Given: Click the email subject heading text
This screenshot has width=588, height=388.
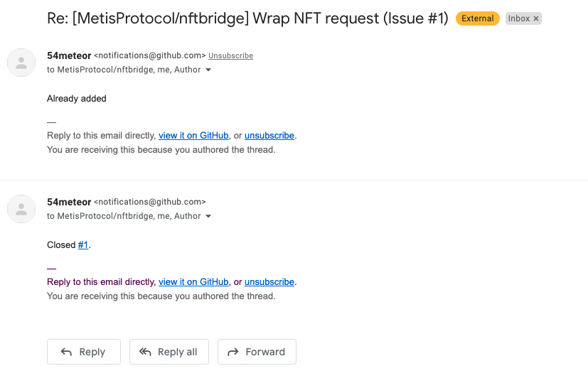Looking at the screenshot, I should click(247, 18).
